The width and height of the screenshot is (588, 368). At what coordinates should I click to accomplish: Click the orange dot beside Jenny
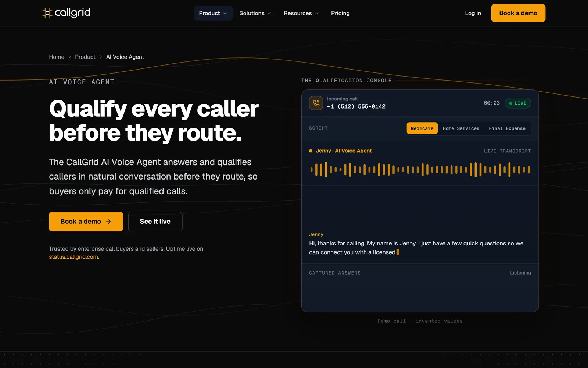[311, 151]
